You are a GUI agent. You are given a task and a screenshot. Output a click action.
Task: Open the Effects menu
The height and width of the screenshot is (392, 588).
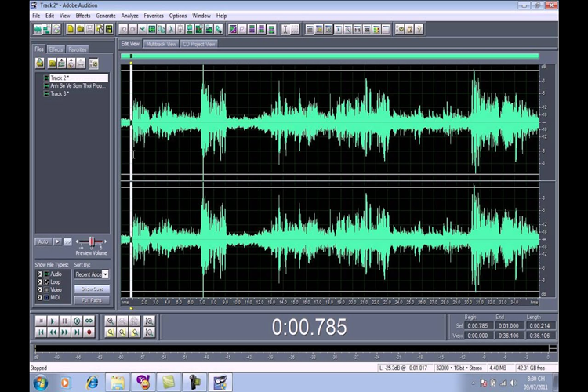(x=83, y=16)
